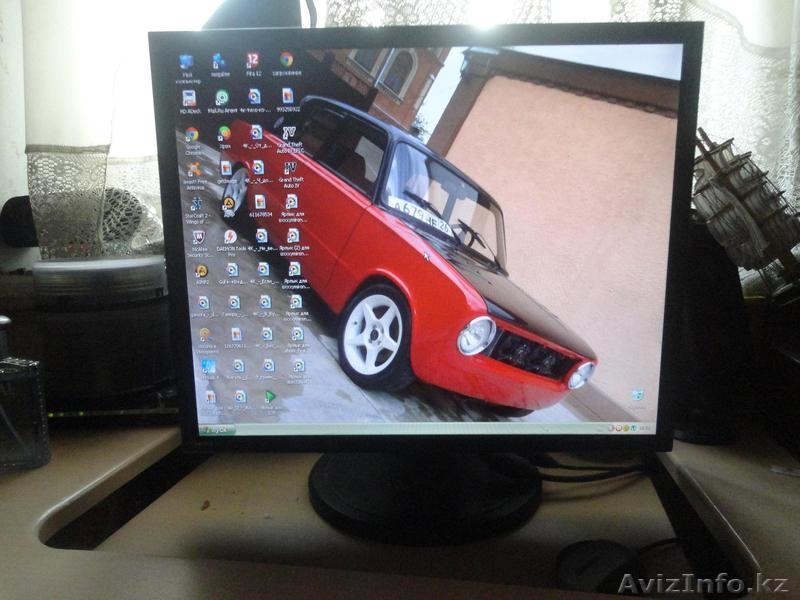Open Mail.Ru Agent desktop icon
800x600 pixels.
click(221, 98)
